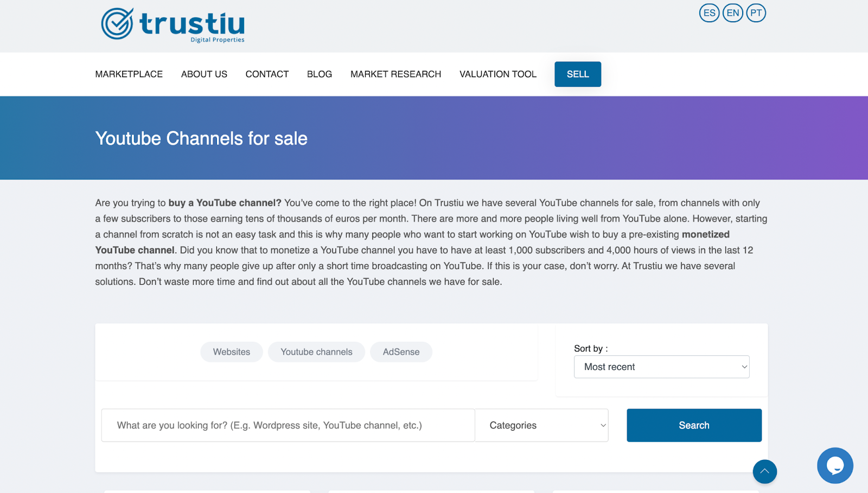Click the Trustiu logo
The width and height of the screenshot is (868, 493).
click(173, 24)
